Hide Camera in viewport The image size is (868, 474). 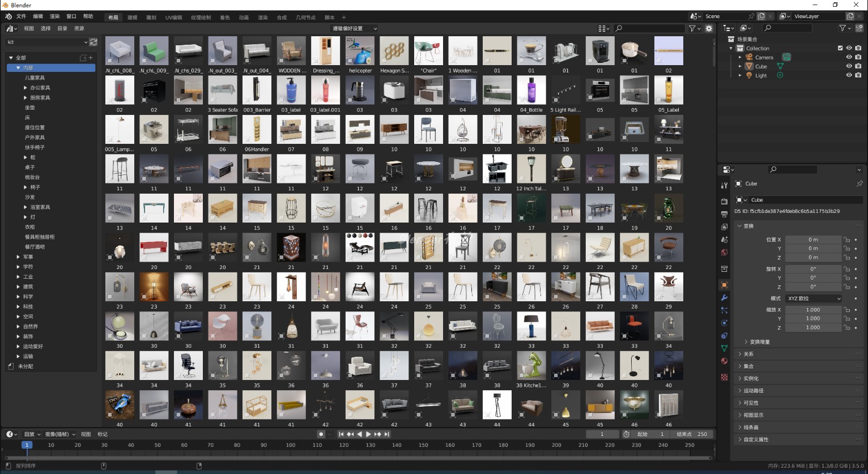click(849, 57)
